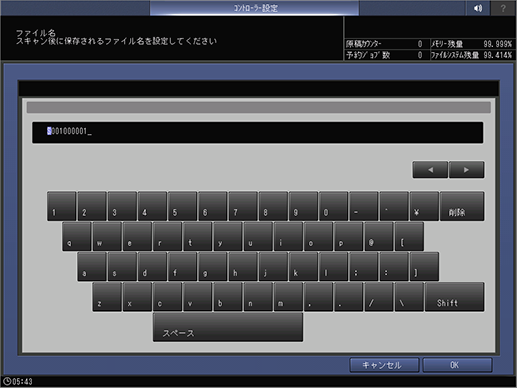The image size is (517, 388).
Task: Toggle the Shift key
Action: click(x=455, y=297)
